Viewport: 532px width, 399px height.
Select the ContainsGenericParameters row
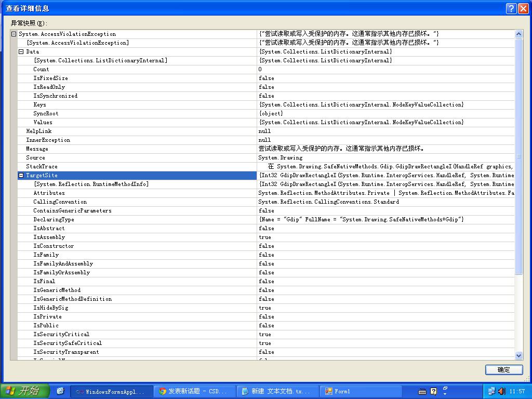(266, 211)
